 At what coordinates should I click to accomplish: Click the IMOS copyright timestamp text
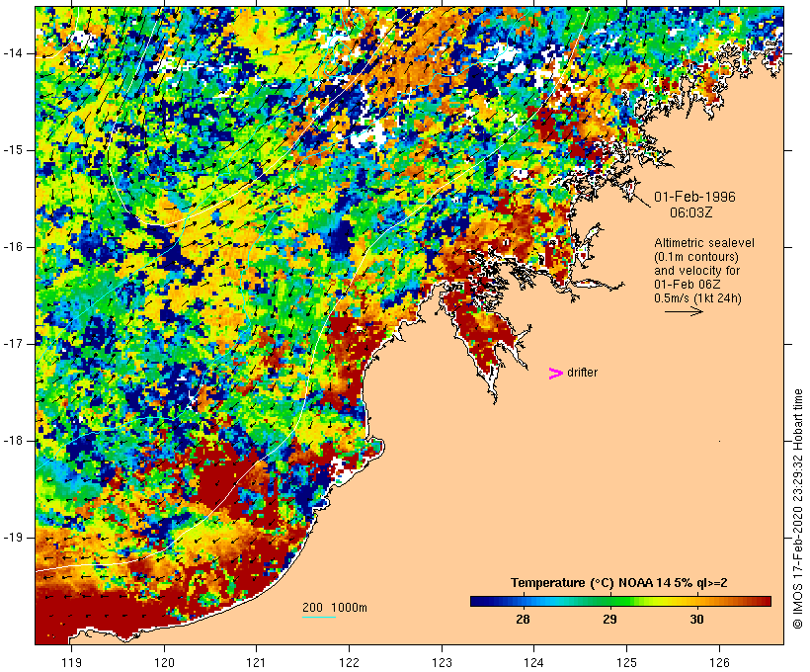(x=797, y=509)
